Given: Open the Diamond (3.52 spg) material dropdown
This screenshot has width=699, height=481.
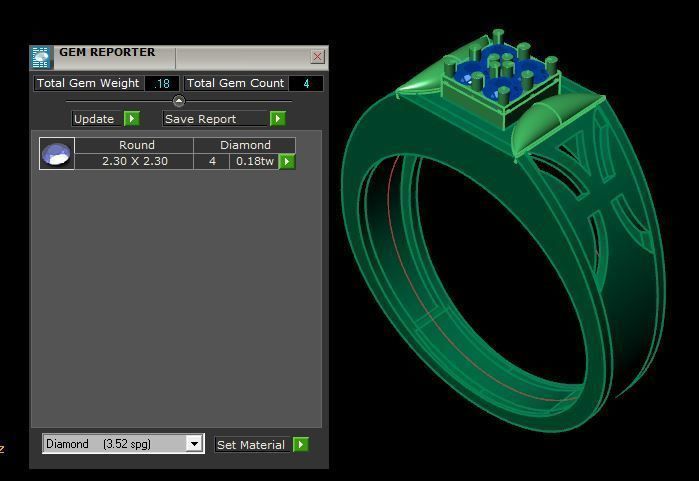Looking at the screenshot, I should [x=123, y=444].
